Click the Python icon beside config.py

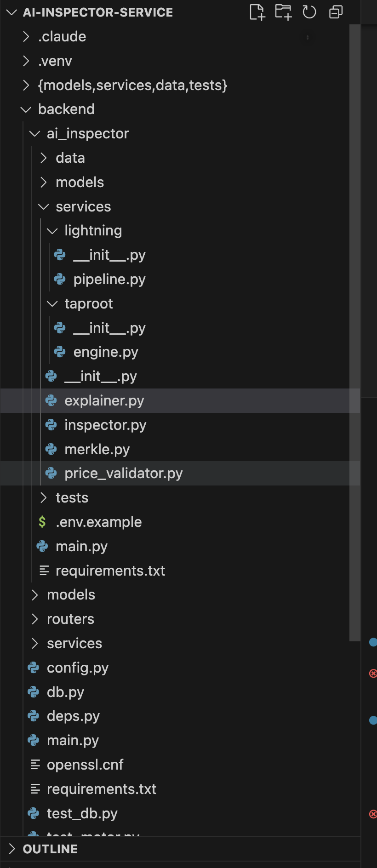point(34,668)
